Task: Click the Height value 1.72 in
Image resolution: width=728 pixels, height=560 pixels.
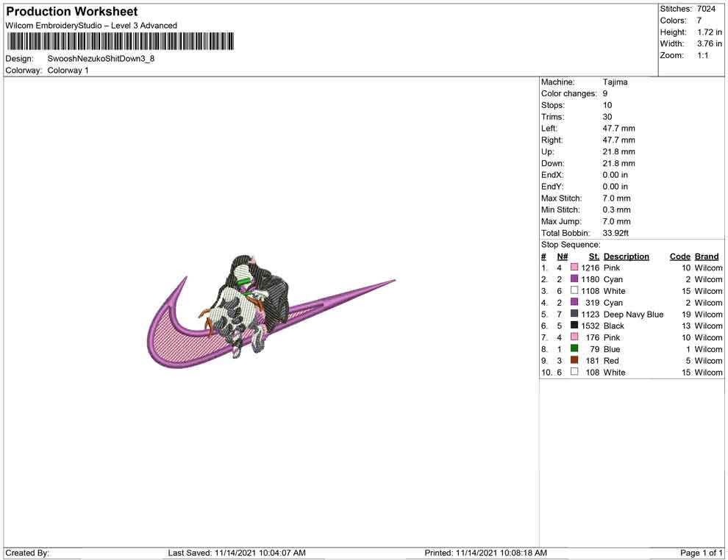Action: click(710, 32)
